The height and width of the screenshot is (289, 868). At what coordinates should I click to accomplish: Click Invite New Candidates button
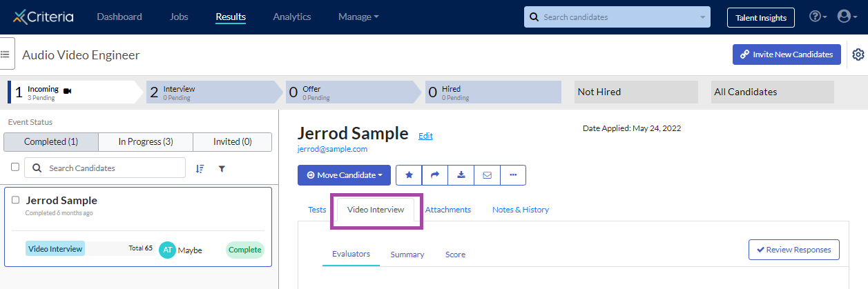[787, 54]
